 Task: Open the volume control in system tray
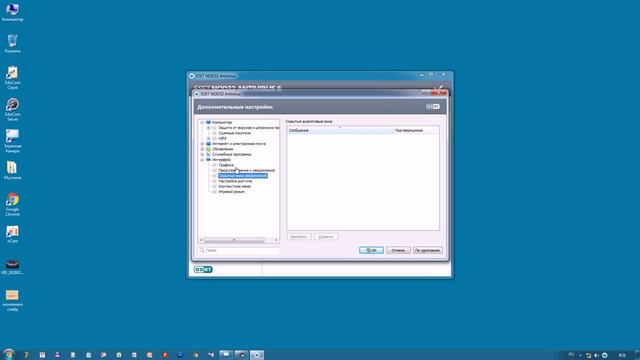coord(596,355)
